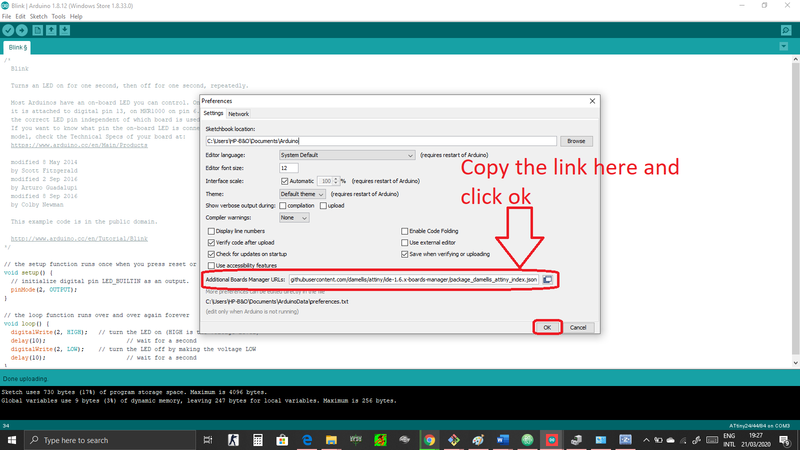Open the Editor language dropdown

347,155
